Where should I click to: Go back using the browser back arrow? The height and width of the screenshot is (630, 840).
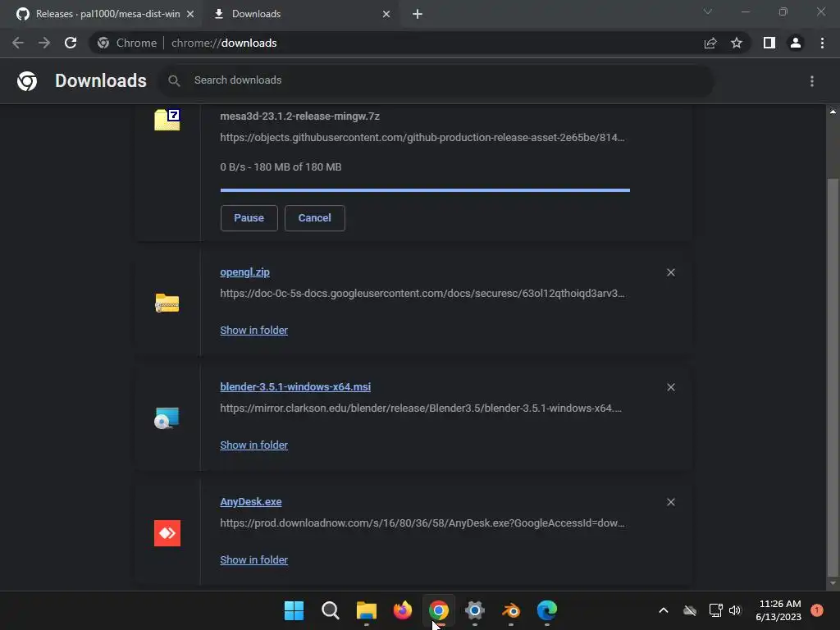[18, 43]
